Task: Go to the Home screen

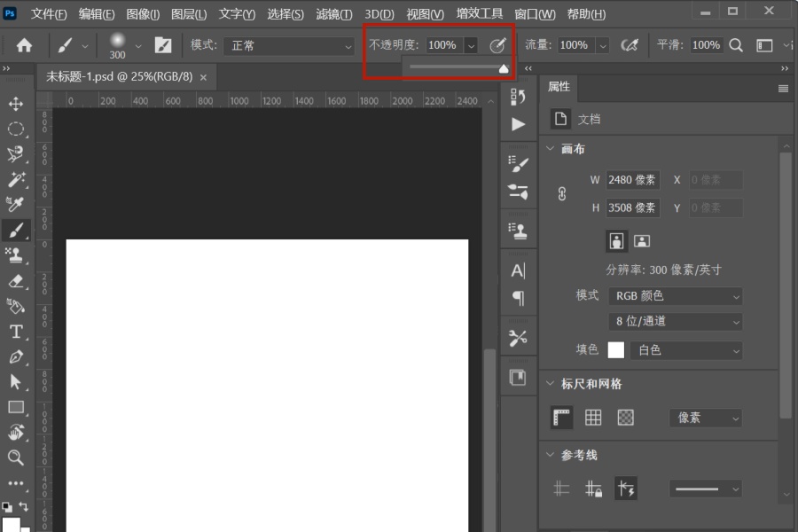Action: 24,46
